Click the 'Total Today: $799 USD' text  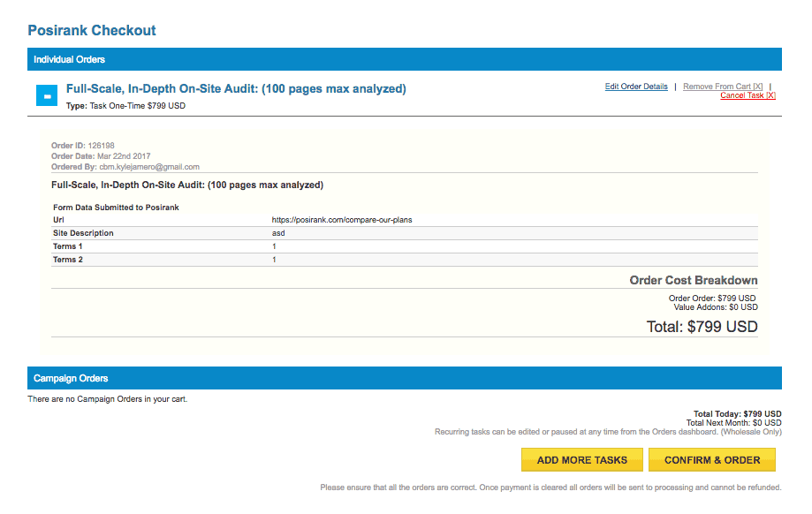738,414
